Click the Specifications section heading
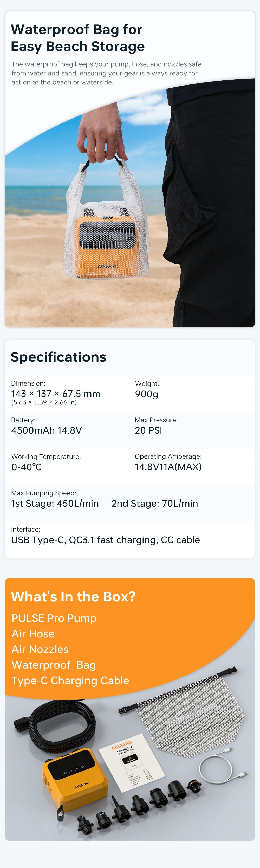 click(x=58, y=357)
